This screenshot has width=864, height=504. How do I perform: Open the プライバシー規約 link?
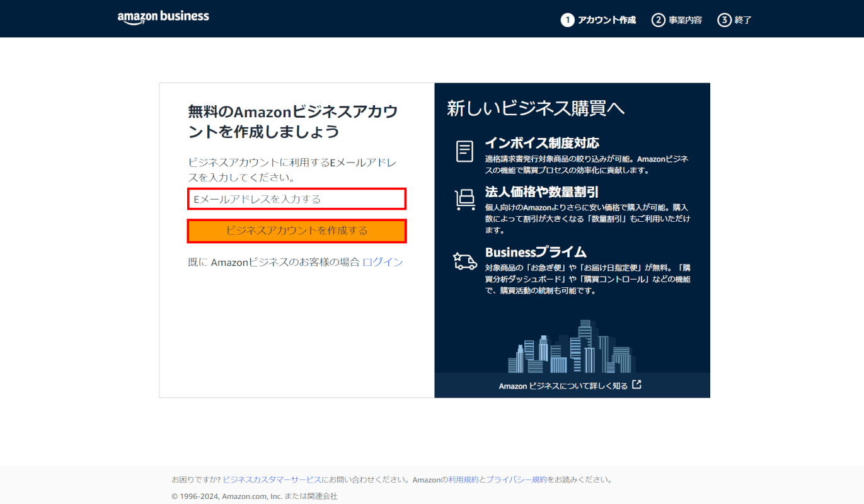click(x=517, y=479)
